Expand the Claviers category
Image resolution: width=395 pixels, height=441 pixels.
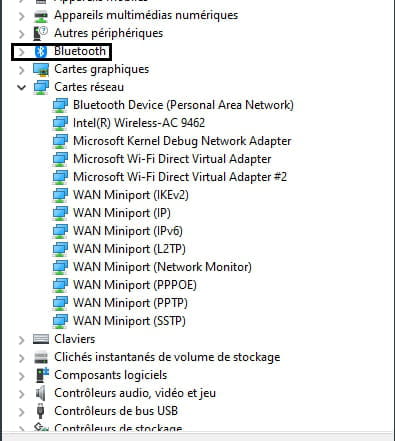21,340
